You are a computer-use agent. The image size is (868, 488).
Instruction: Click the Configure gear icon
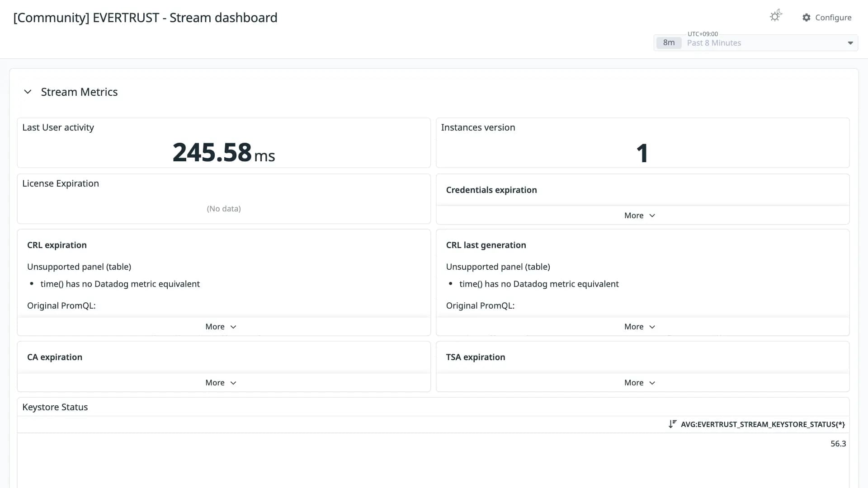coord(807,18)
